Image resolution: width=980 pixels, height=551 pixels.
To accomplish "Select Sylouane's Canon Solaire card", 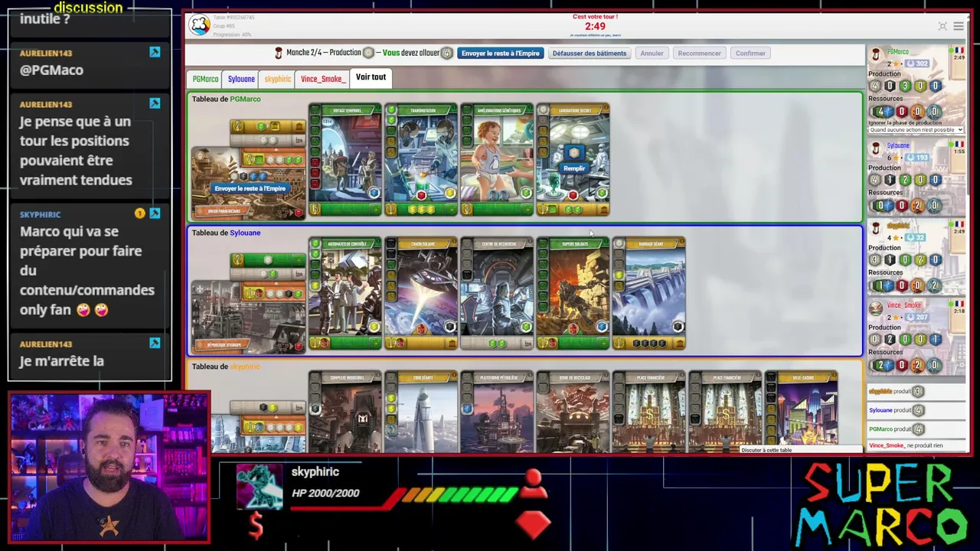I will click(421, 294).
